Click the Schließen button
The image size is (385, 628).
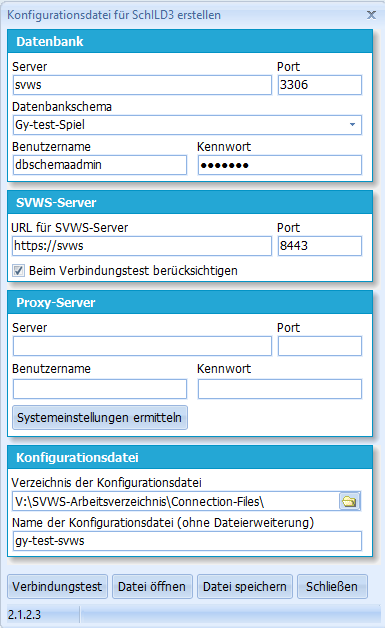332,586
